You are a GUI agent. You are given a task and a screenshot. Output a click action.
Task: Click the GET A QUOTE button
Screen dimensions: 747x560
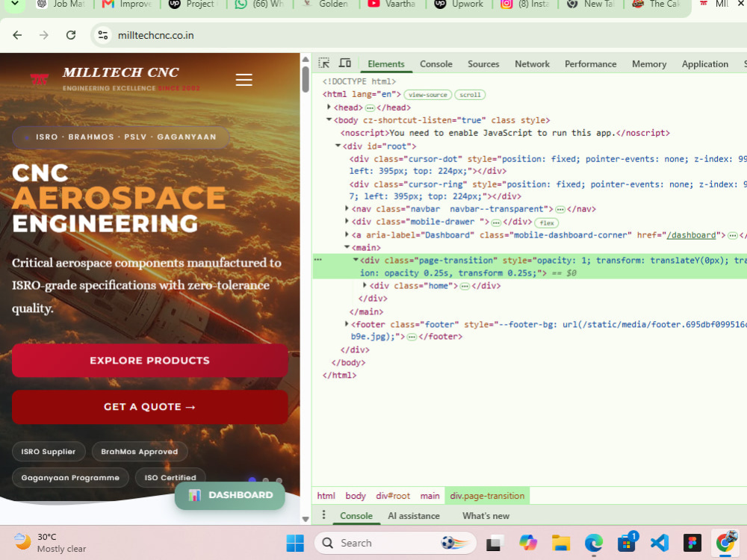pos(149,407)
